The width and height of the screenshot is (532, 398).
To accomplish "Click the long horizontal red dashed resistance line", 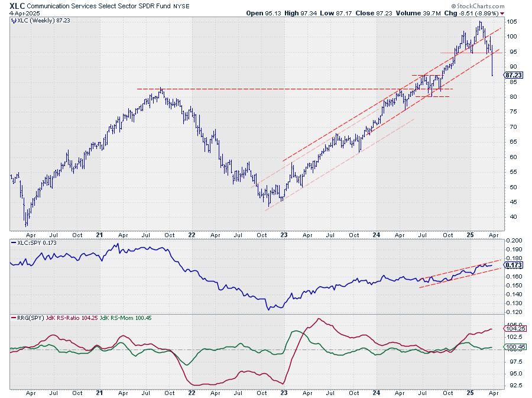I will click(266, 89).
